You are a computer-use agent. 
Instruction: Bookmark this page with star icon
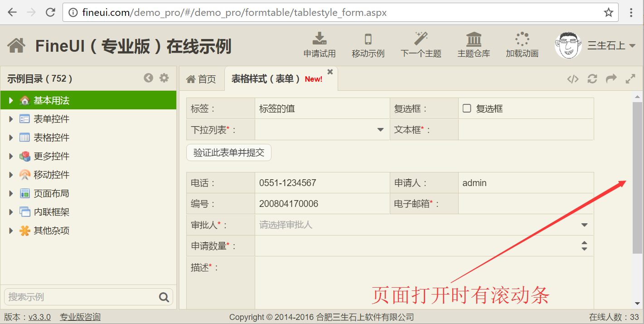tap(609, 12)
